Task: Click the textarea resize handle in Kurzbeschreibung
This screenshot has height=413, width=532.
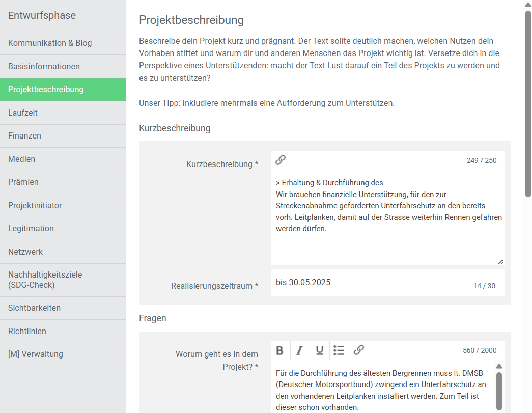Action: [x=500, y=262]
